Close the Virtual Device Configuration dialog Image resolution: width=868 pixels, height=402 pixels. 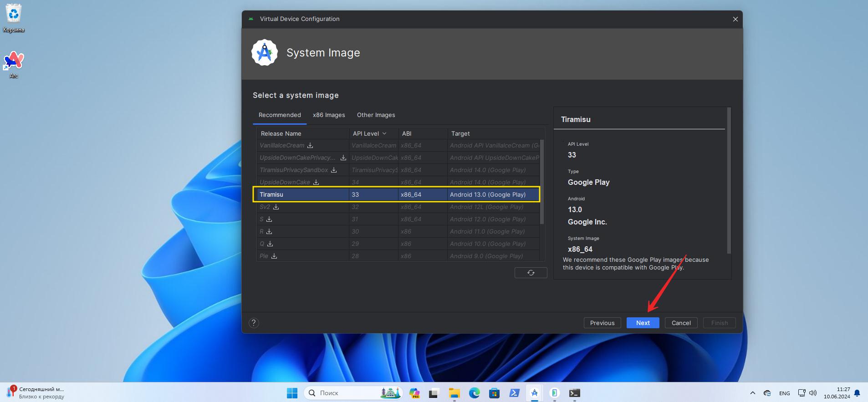tap(735, 19)
